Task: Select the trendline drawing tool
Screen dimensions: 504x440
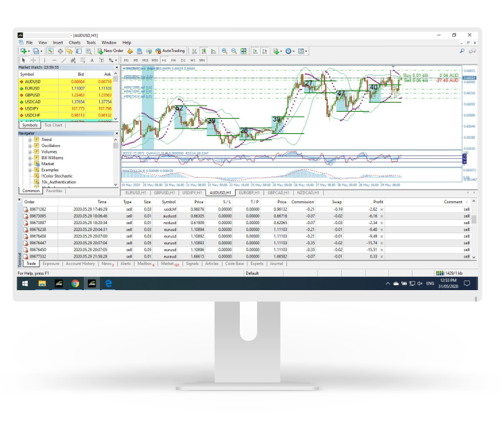Action: click(64, 60)
